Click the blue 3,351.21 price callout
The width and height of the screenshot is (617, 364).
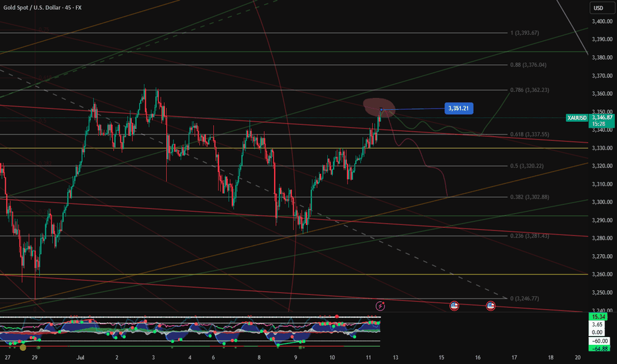tap(459, 109)
